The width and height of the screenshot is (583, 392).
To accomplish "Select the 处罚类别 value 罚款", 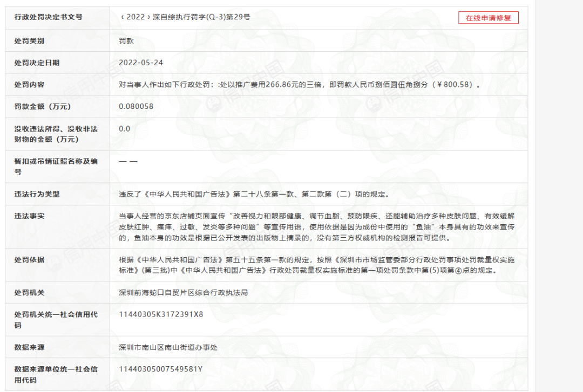I will tap(126, 40).
